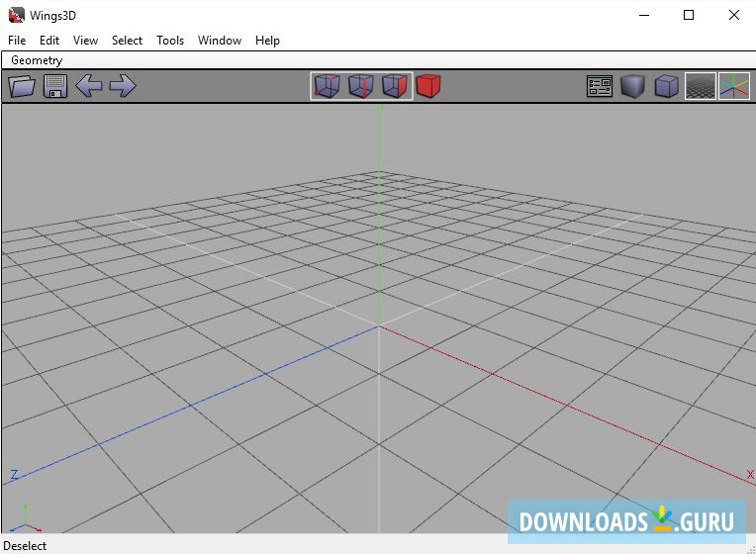Maximize the Wings3D window
Viewport: 756px width, 554px height.
[x=689, y=15]
